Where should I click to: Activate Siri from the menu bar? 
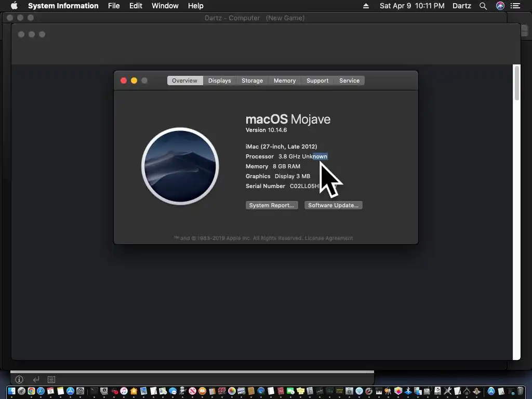pos(500,6)
